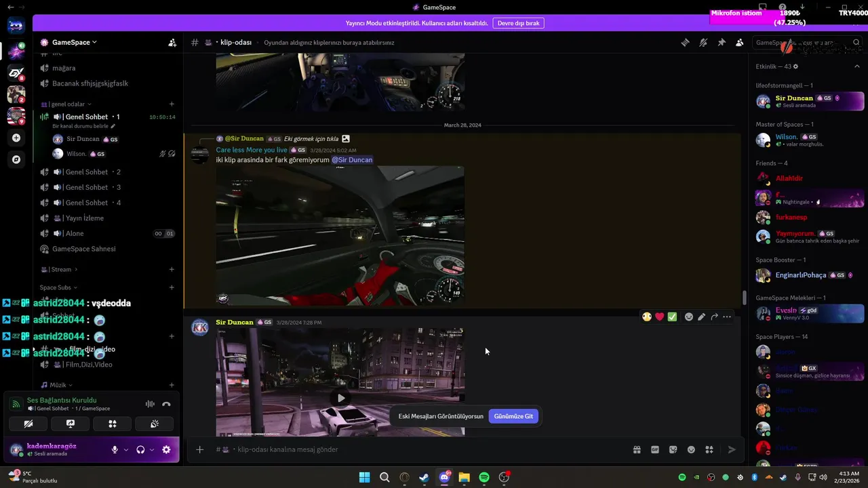Toggle member list visibility icon
The image size is (868, 488).
(x=740, y=42)
